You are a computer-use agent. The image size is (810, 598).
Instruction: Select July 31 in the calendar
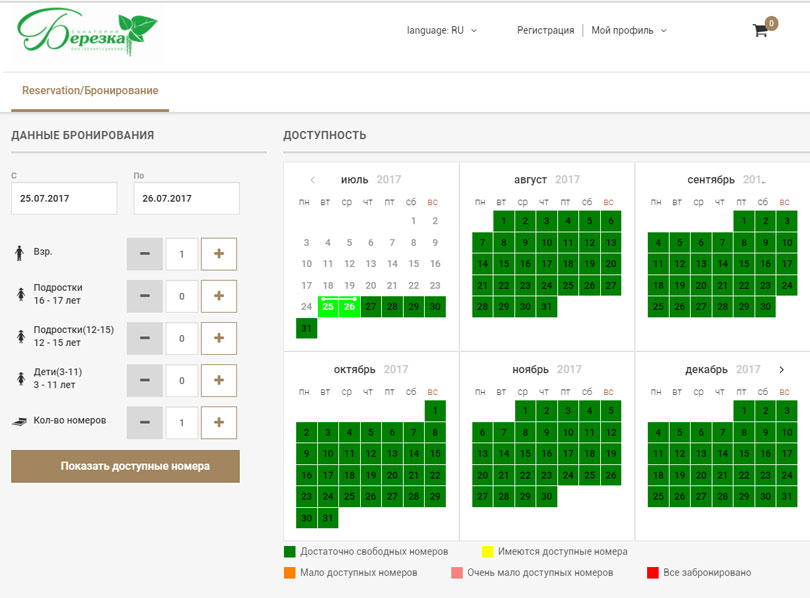click(x=305, y=328)
